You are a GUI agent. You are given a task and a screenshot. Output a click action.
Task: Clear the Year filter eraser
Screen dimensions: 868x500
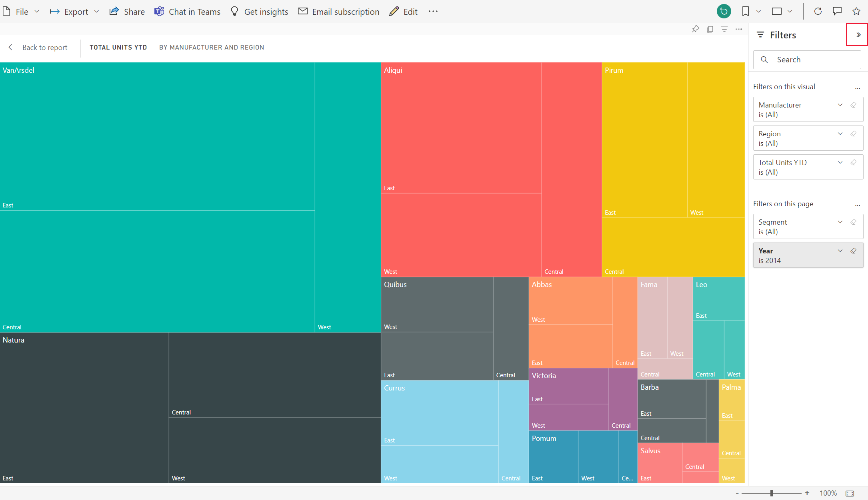(854, 251)
